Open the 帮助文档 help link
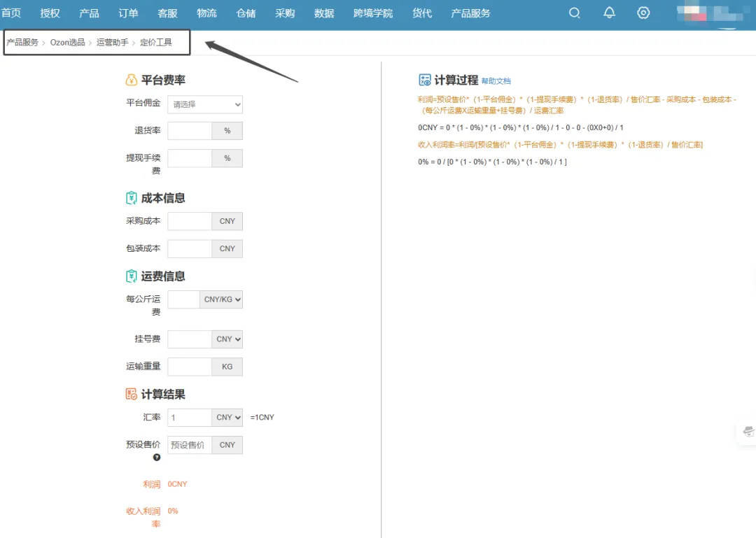This screenshot has height=538, width=756. click(496, 81)
